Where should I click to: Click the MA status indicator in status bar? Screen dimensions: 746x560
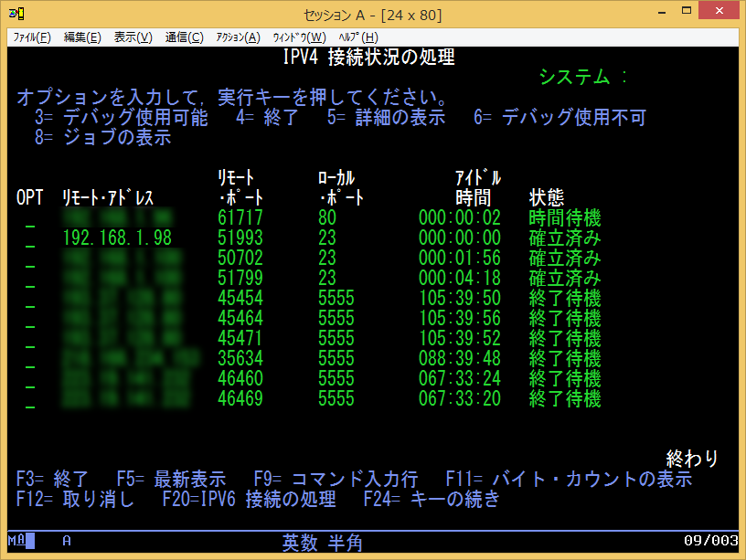tap(16, 540)
